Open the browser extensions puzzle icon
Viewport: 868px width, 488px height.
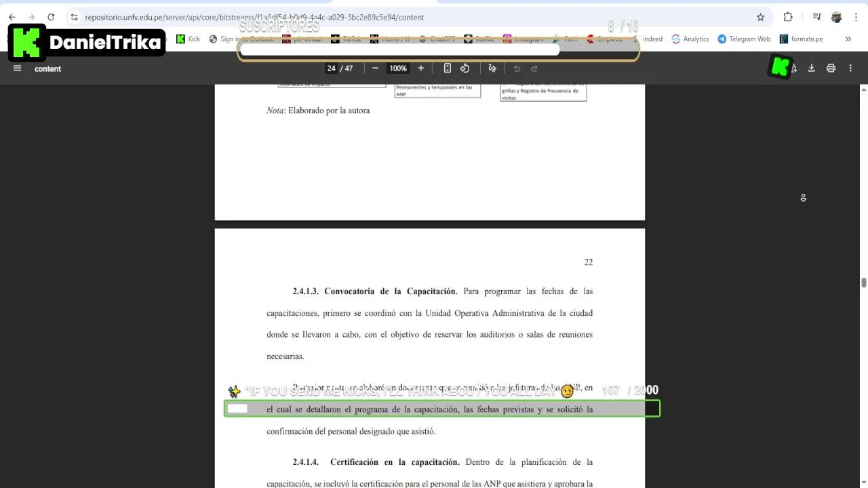(x=788, y=17)
